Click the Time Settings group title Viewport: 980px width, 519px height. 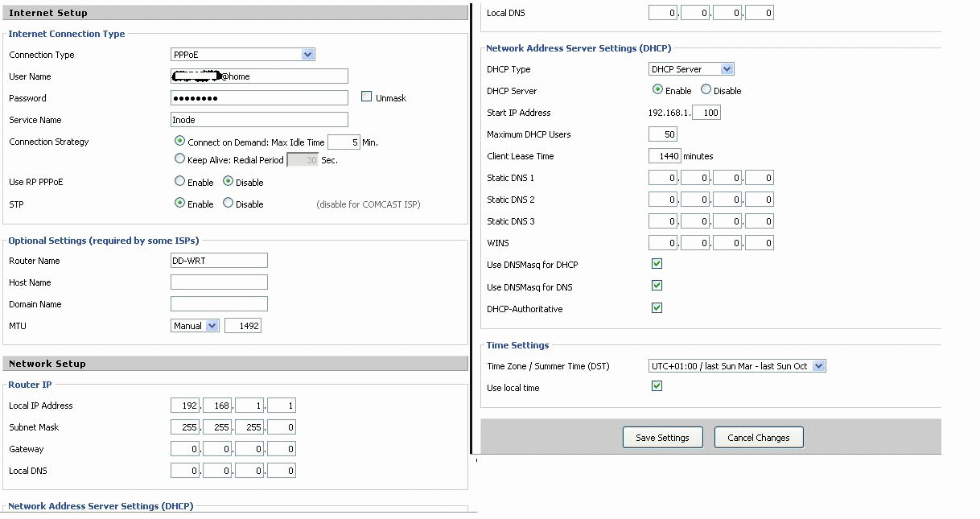[517, 345]
